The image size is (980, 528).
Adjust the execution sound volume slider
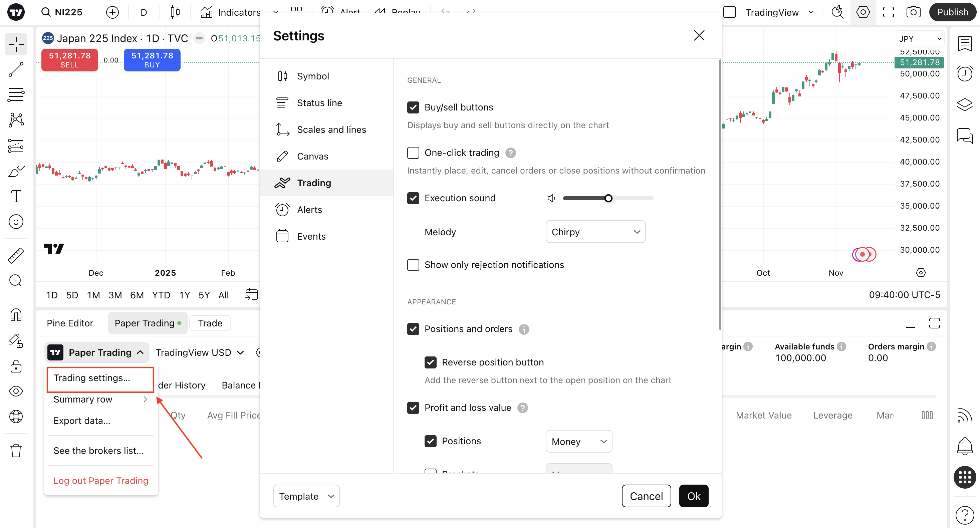tap(608, 198)
